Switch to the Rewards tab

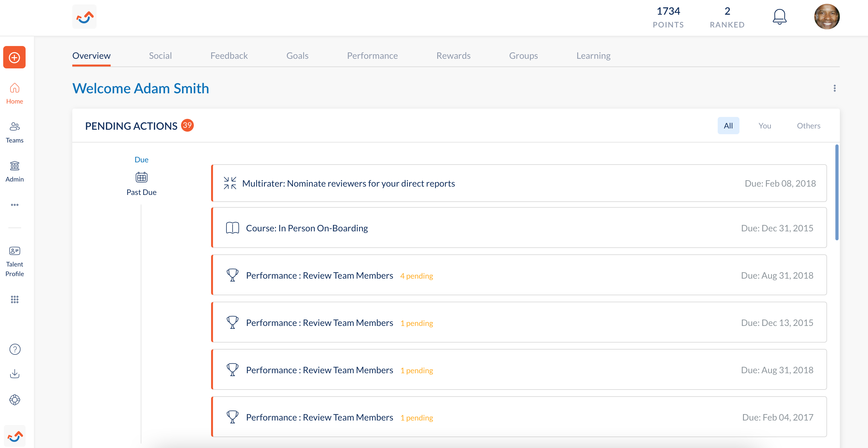pyautogui.click(x=453, y=56)
